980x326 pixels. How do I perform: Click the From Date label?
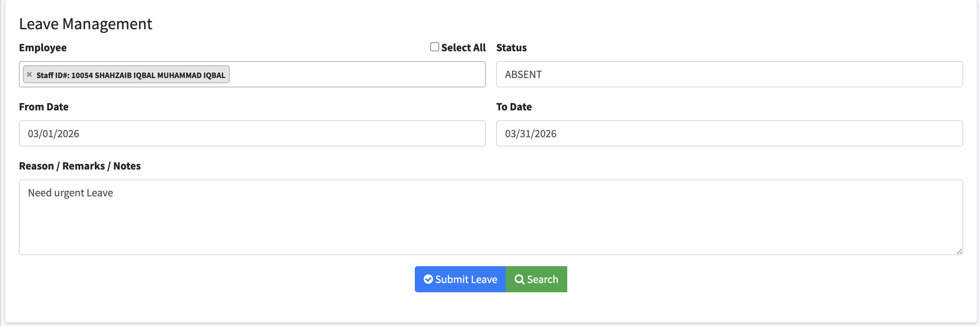tap(44, 107)
